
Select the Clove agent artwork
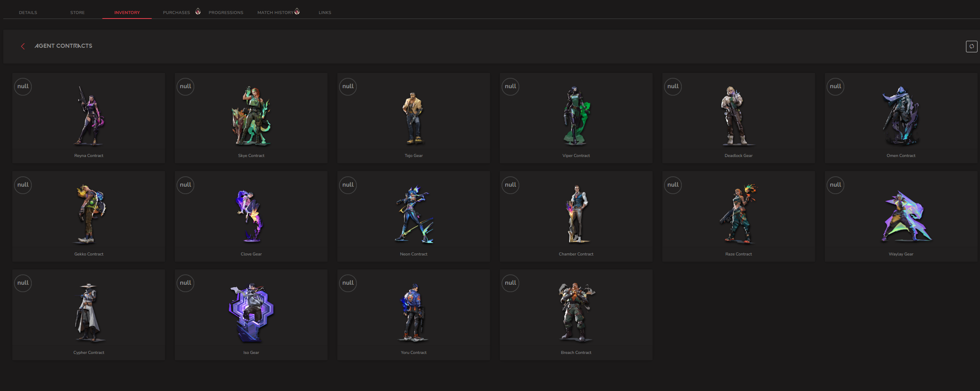250,216
